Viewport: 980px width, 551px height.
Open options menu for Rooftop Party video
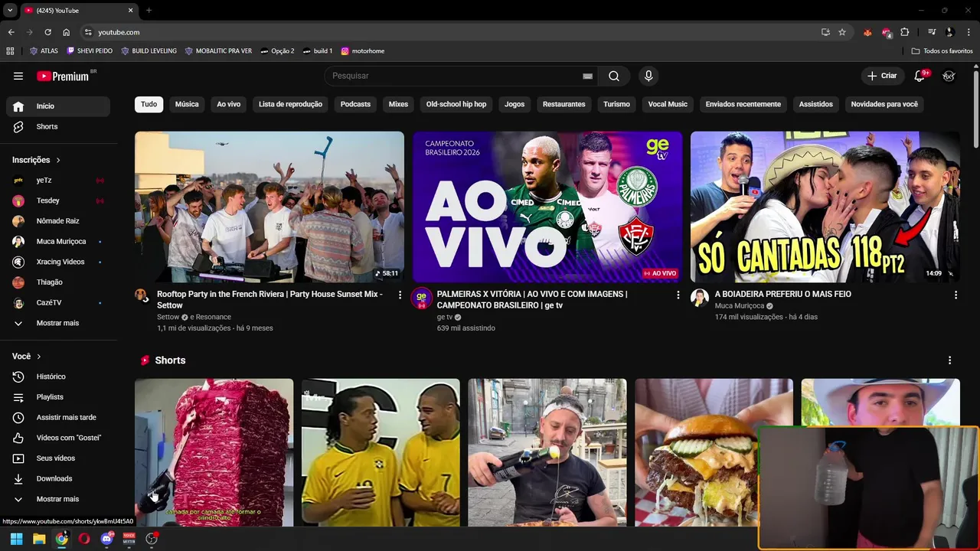coord(400,295)
